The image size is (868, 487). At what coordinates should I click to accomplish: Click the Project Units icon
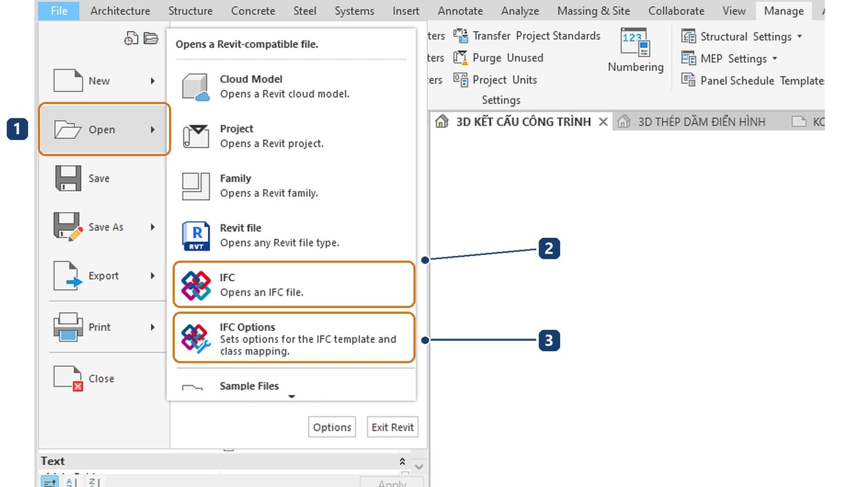click(460, 79)
